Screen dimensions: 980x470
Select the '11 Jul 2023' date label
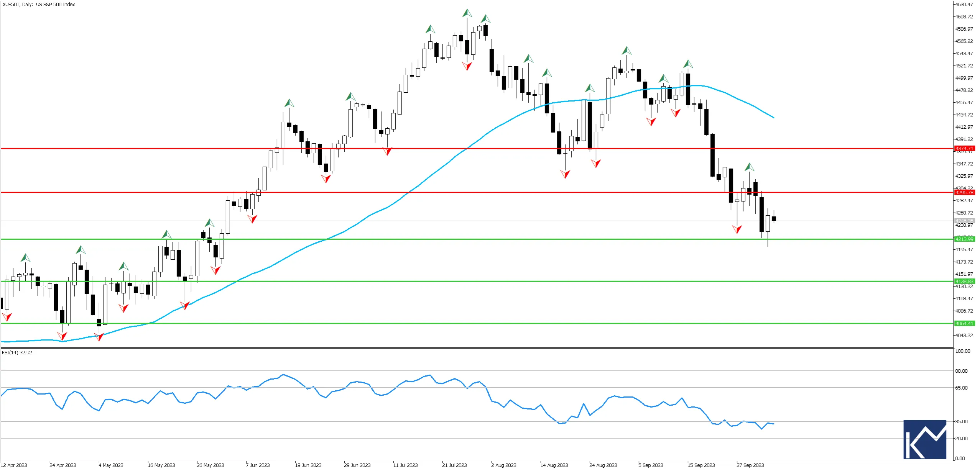click(406, 465)
